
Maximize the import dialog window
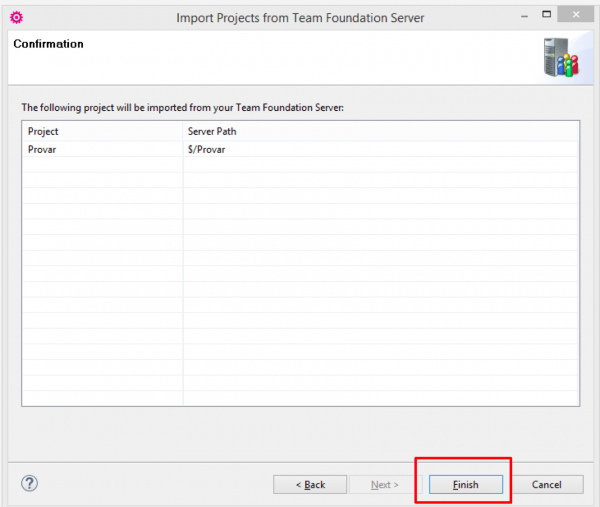[546, 15]
